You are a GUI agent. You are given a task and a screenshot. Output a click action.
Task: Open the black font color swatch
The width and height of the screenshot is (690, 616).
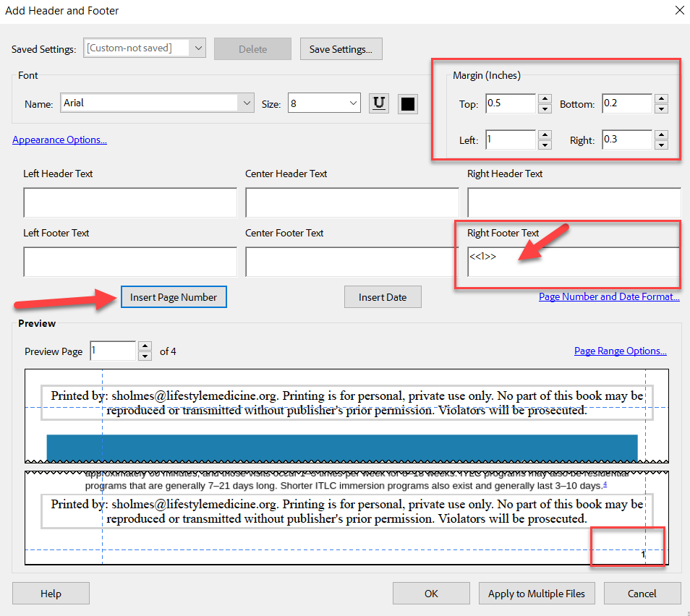tap(408, 103)
